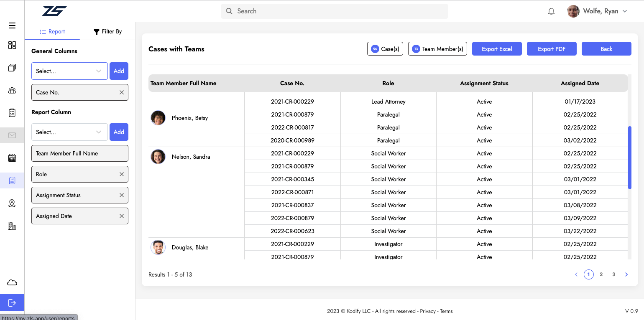This screenshot has height=320, width=644.
Task: Open the cloud icon in the sidebar
Action: 12,283
